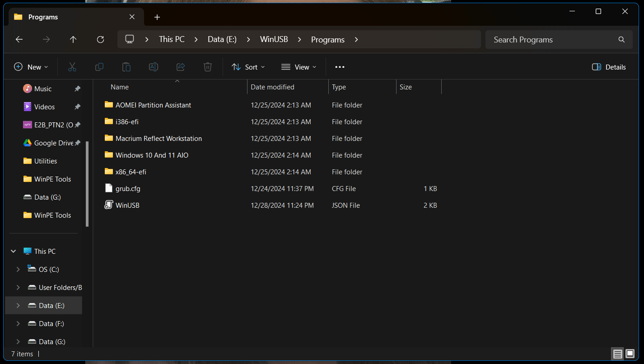
Task: Switch to details list view in status bar
Action: coord(618,354)
